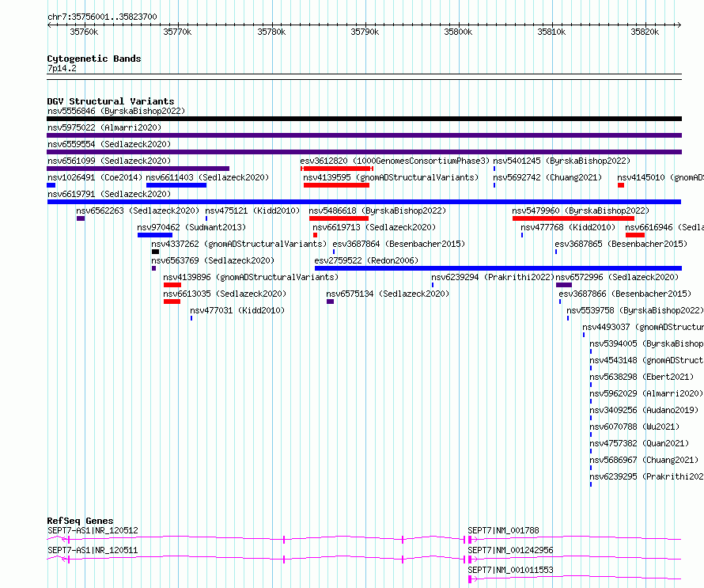Open nsv5401245 (ByrskaBishop2022) label

pos(562,161)
